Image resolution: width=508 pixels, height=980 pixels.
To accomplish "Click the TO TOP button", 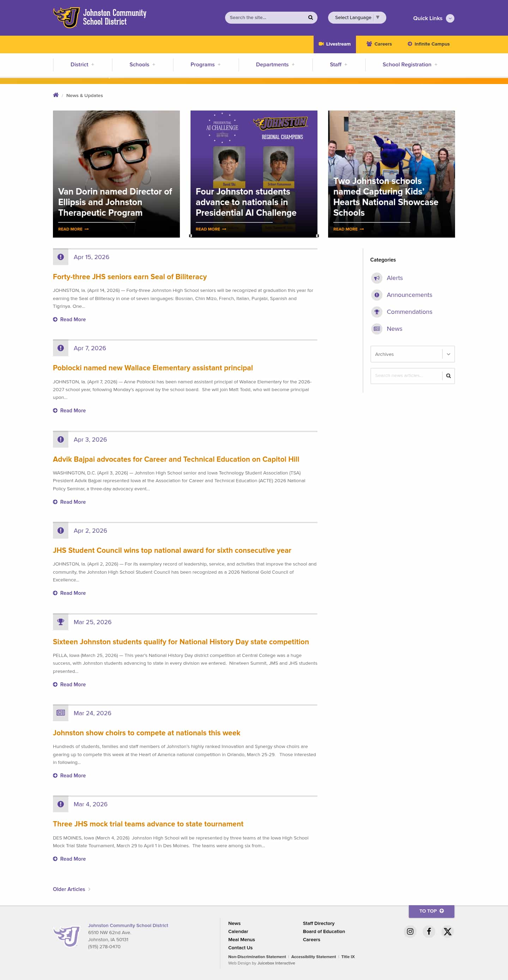I will click(x=431, y=911).
